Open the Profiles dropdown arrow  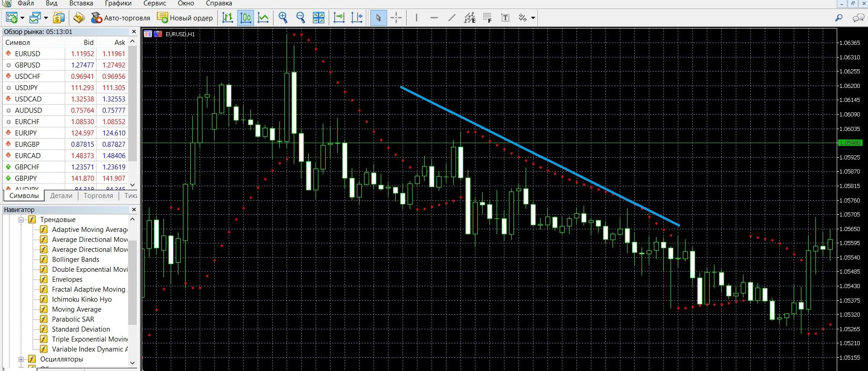(46, 18)
